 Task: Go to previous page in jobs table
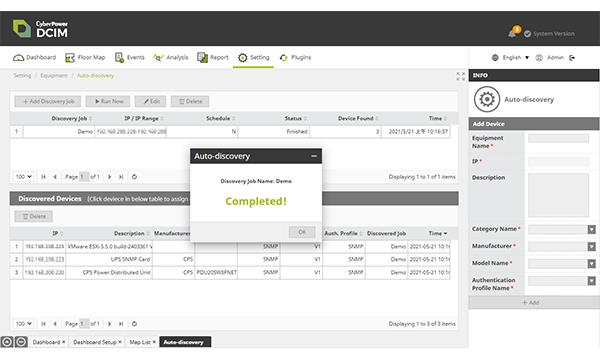pos(55,177)
